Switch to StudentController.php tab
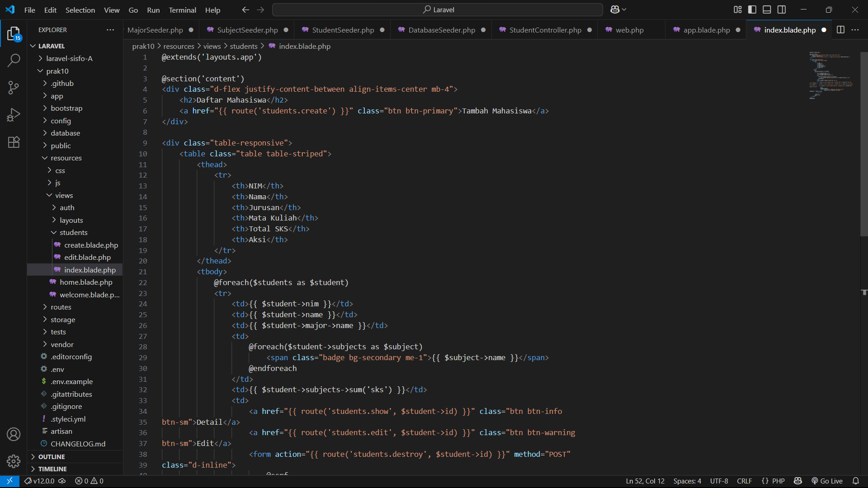The width and height of the screenshot is (868, 488). pos(545,30)
